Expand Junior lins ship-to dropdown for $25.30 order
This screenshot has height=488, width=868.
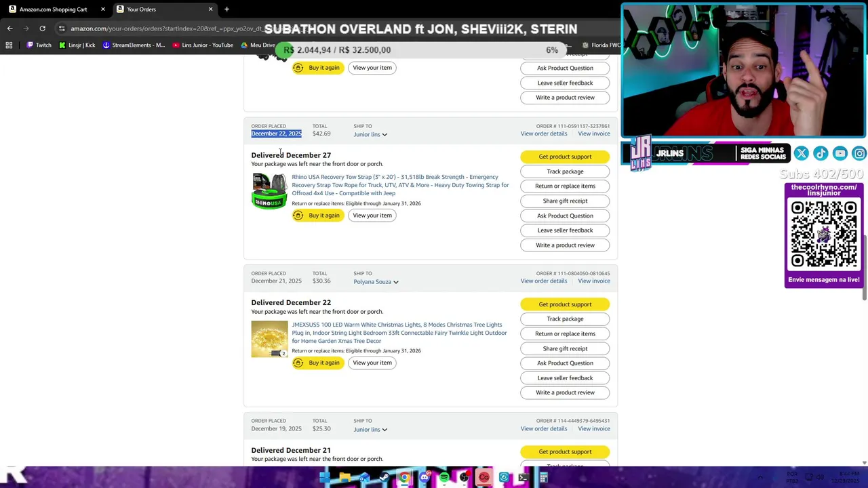(x=370, y=430)
